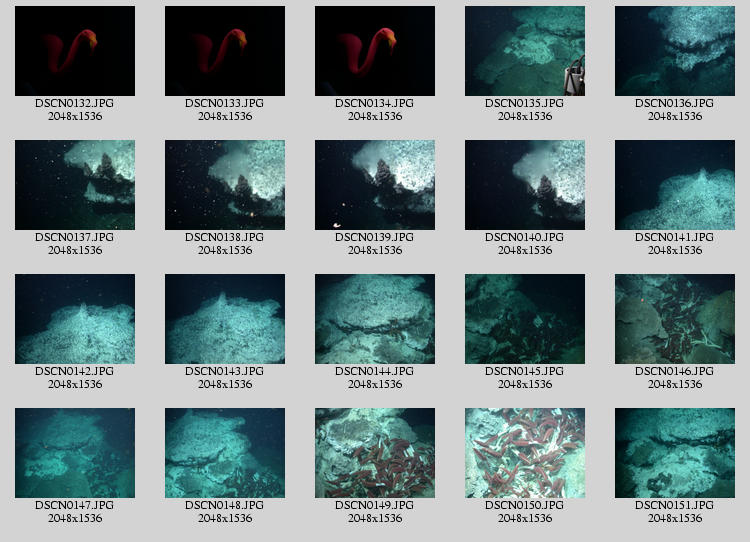Open the DSCN0149.JPG tubeworm thumbnail
The width and height of the screenshot is (750, 542).
pyautogui.click(x=374, y=453)
